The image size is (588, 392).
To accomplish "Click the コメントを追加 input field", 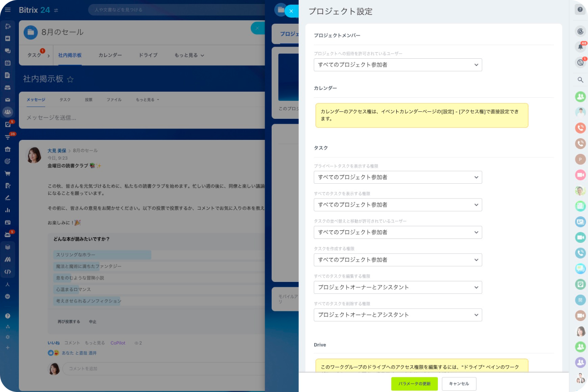I will pyautogui.click(x=162, y=368).
